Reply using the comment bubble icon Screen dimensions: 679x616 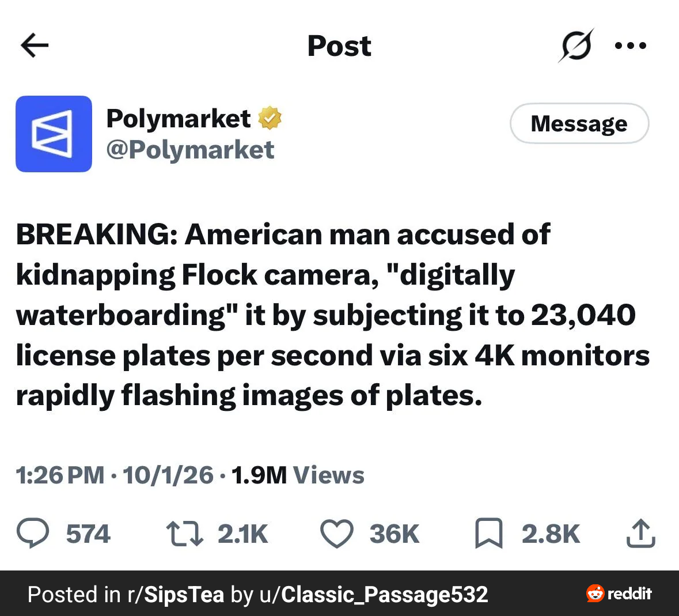[33, 533]
